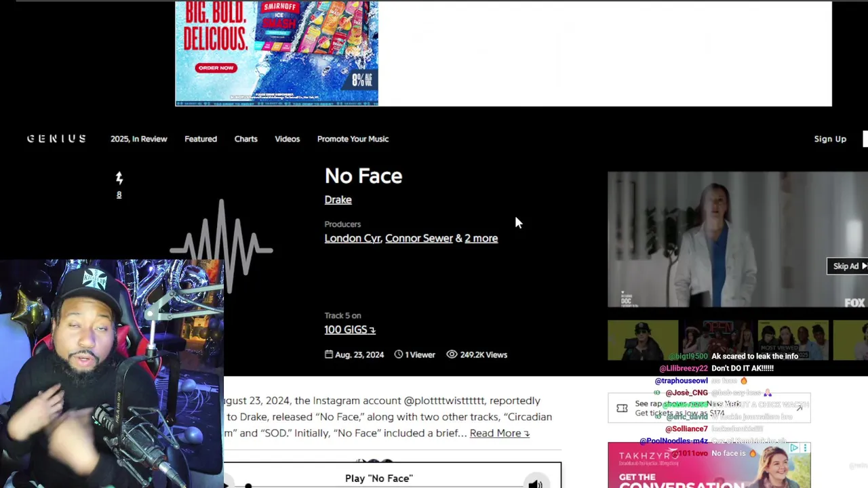
Task: Click the calendar icon beside Aug. 23, 2024
Action: click(x=329, y=354)
